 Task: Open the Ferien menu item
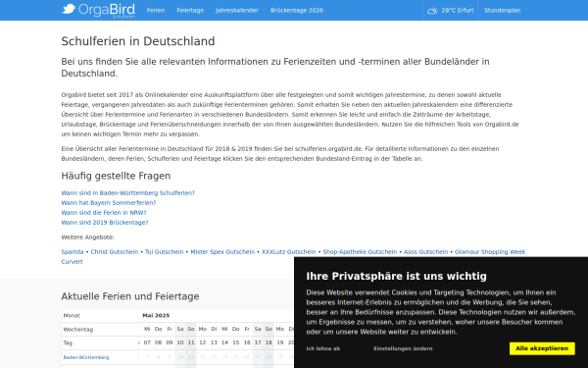point(156,11)
